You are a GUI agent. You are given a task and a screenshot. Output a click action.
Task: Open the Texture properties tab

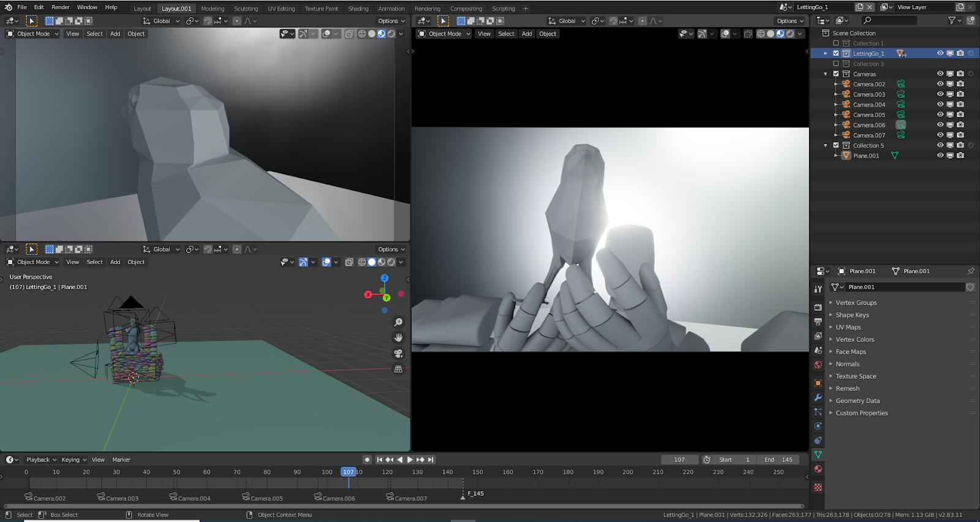pyautogui.click(x=818, y=487)
